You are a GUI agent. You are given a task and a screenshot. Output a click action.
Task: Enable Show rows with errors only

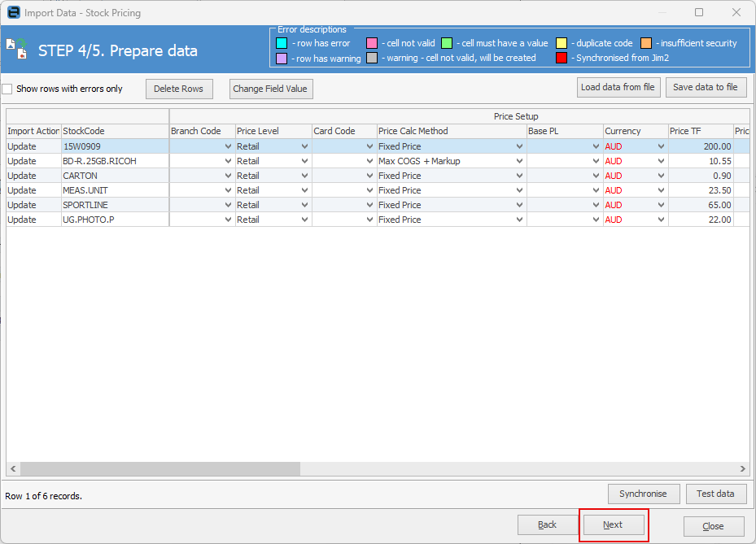pyautogui.click(x=7, y=89)
